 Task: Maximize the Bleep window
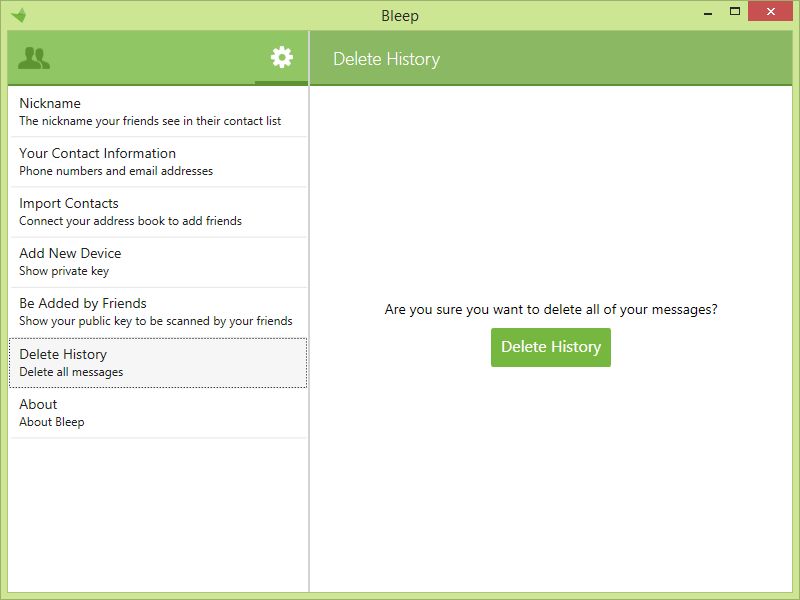tap(735, 11)
